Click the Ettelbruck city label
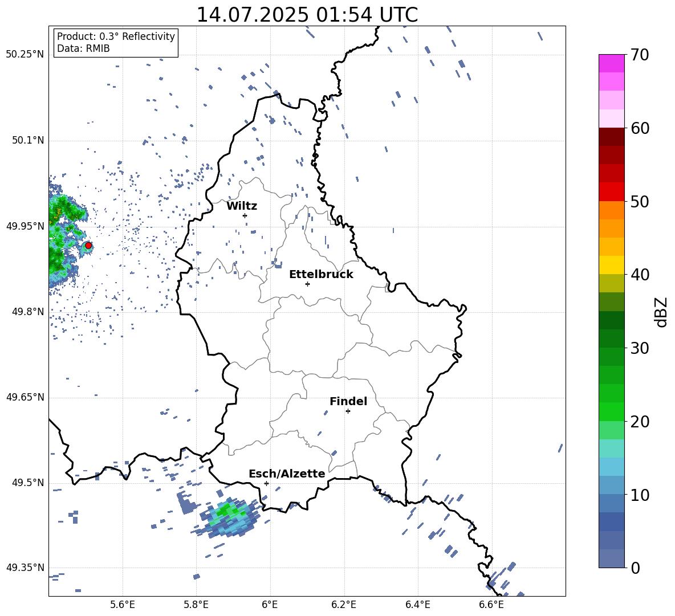The height and width of the screenshot is (616, 675). tap(321, 275)
